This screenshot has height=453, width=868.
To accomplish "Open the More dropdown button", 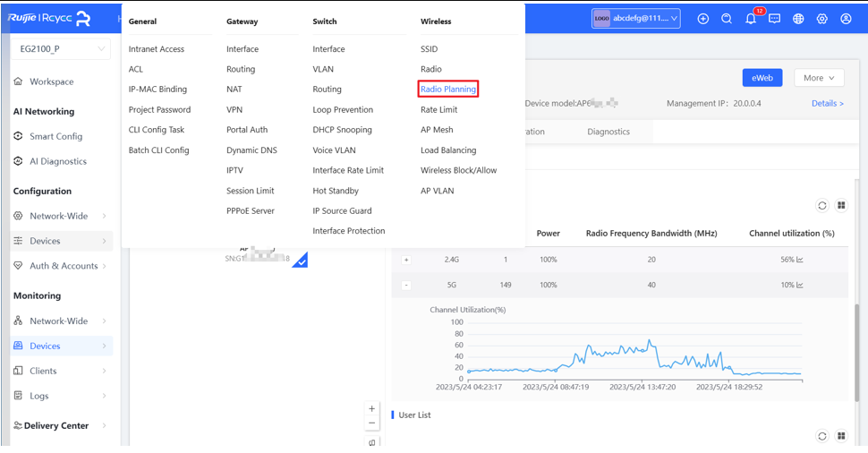I will [x=819, y=78].
